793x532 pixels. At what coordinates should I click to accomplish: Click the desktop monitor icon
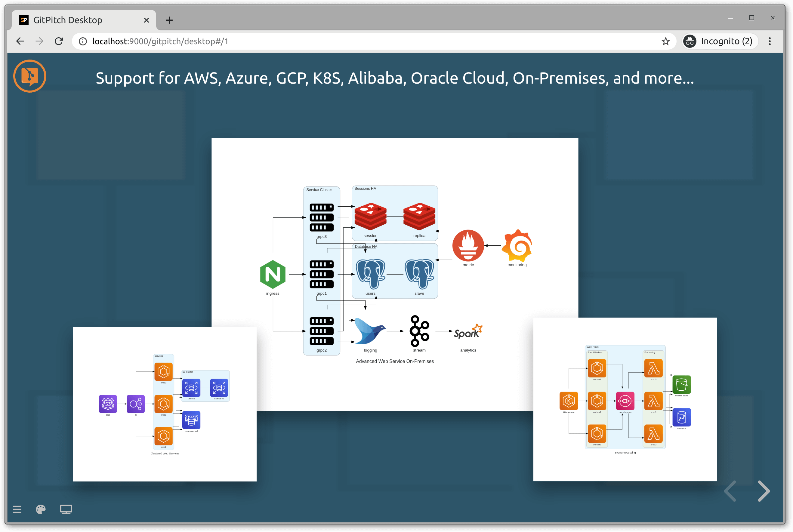click(x=66, y=509)
